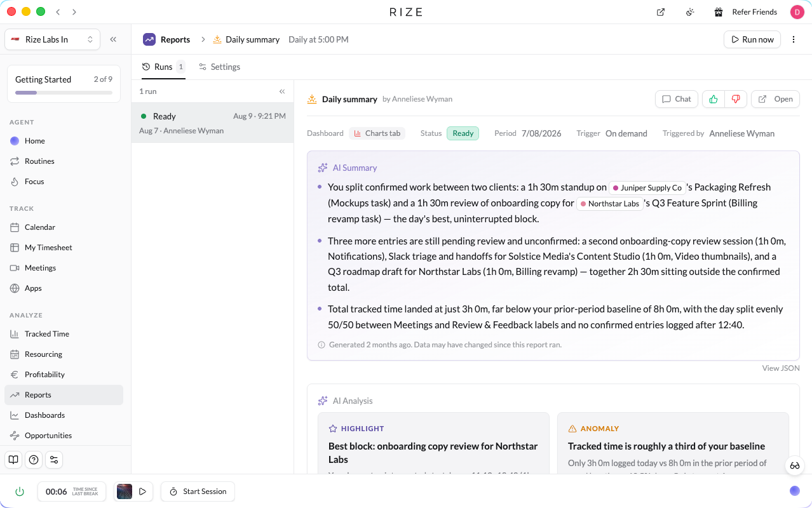Click the sparkle AI icon in the title bar

pos(690,12)
